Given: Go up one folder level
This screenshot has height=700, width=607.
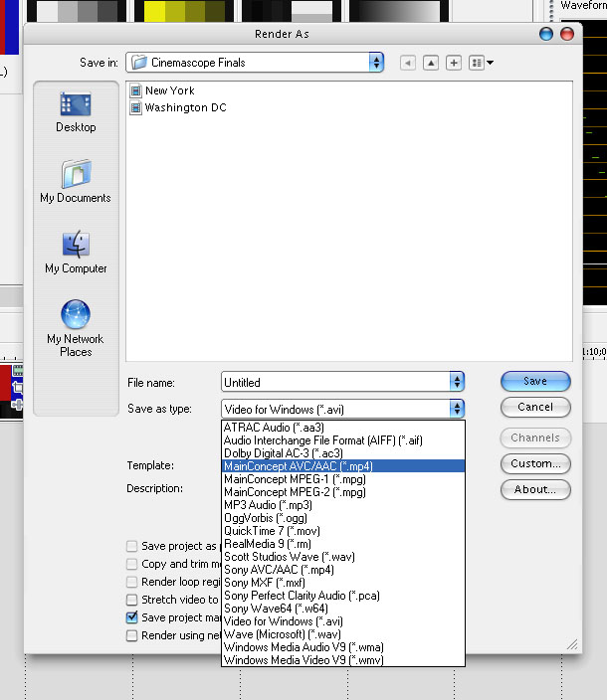Looking at the screenshot, I should pyautogui.click(x=431, y=63).
